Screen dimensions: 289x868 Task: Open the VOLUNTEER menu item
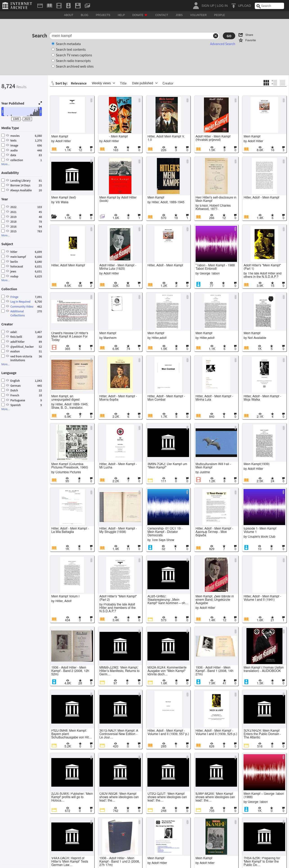pos(198,15)
